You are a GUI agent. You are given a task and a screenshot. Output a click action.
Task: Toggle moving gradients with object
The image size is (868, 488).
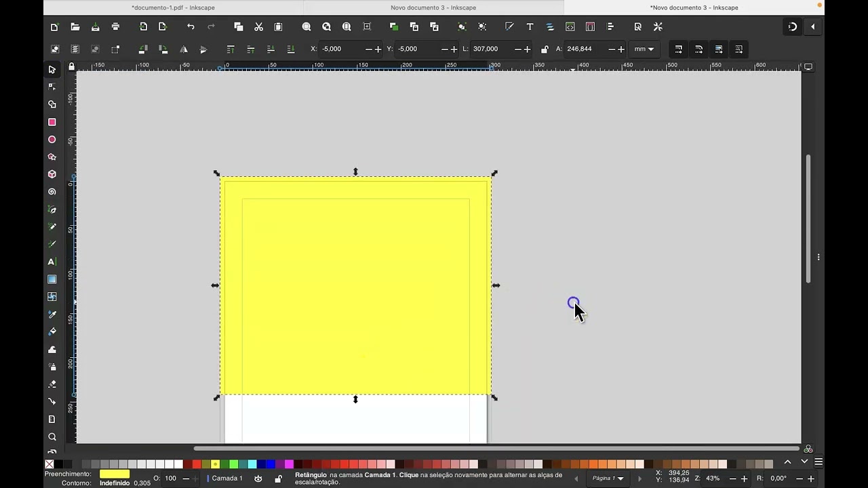point(719,49)
